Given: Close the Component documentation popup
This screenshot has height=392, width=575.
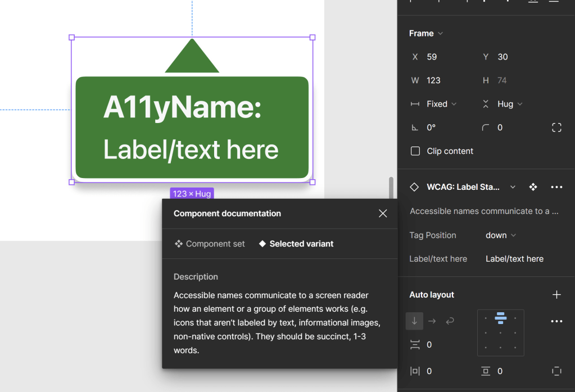Looking at the screenshot, I should pyautogui.click(x=383, y=213).
